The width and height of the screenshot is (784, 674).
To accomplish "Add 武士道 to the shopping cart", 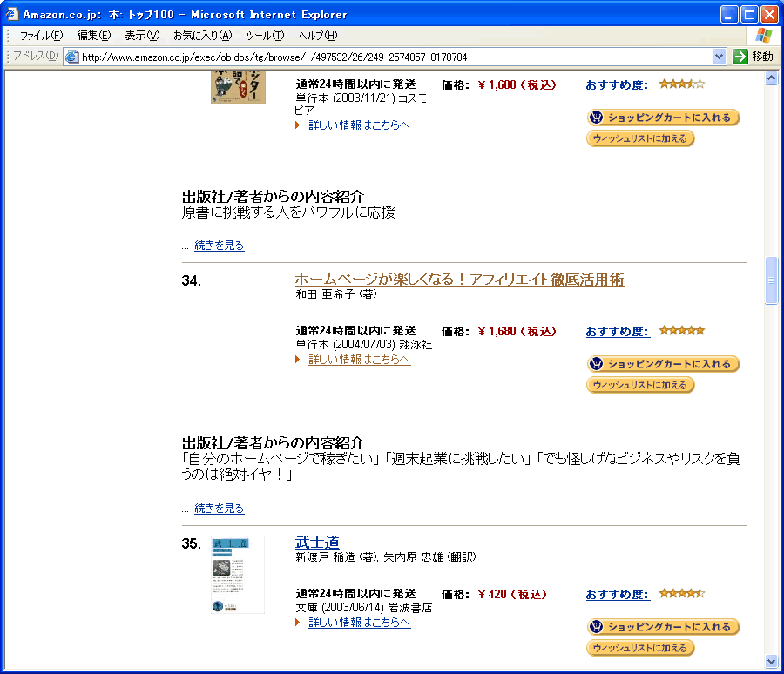I will (x=663, y=627).
